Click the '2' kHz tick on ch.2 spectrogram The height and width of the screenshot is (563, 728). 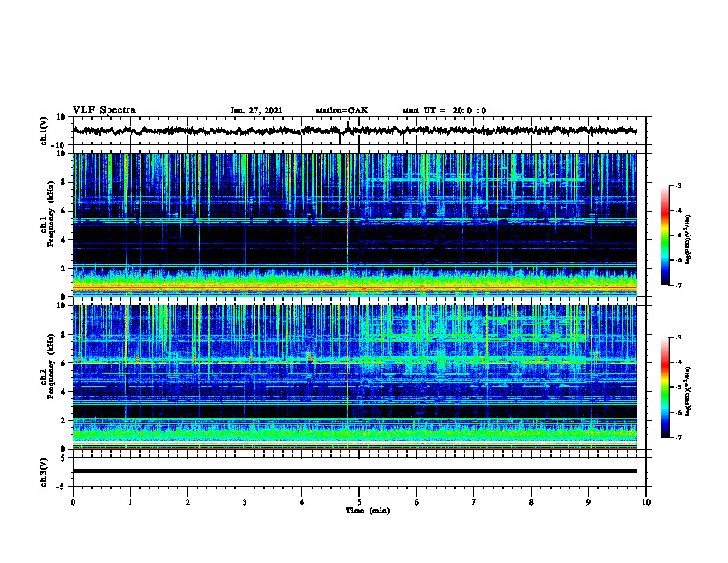click(63, 420)
